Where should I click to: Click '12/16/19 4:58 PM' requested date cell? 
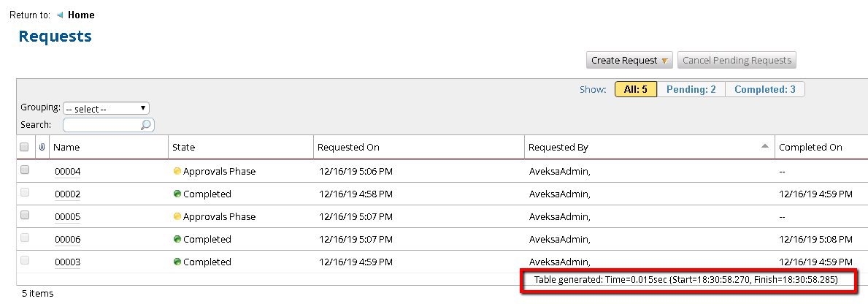click(356, 194)
